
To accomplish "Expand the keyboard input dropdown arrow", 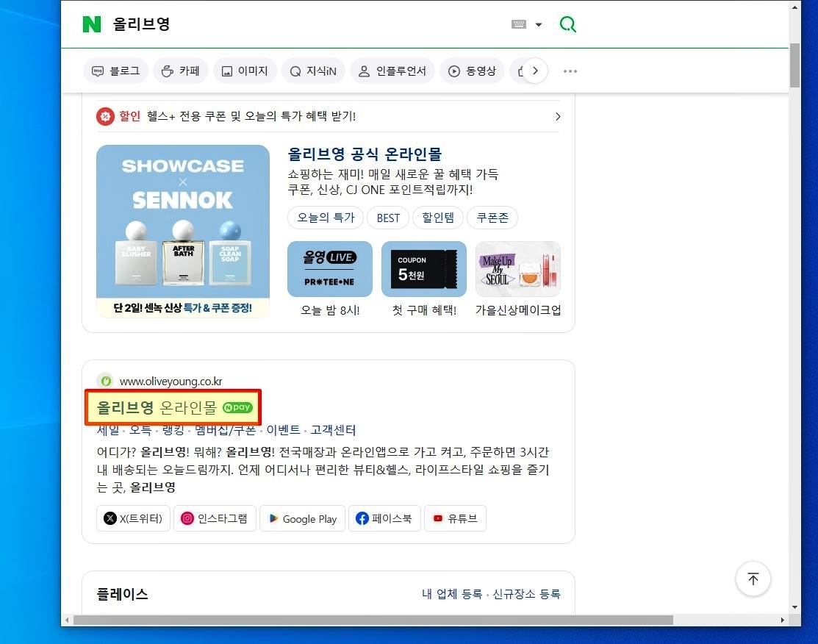I will [x=539, y=24].
